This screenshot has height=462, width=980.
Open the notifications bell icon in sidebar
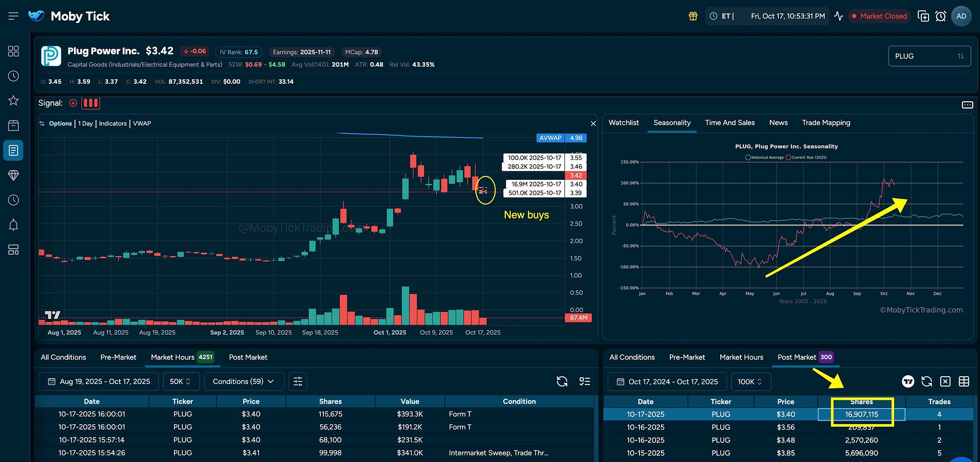(13, 224)
